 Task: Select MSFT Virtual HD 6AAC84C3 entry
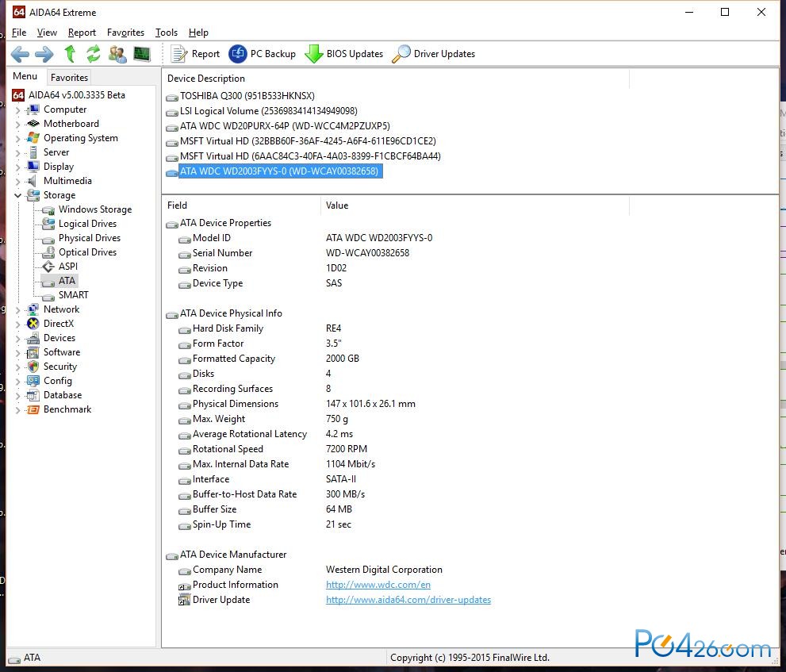tap(310, 156)
